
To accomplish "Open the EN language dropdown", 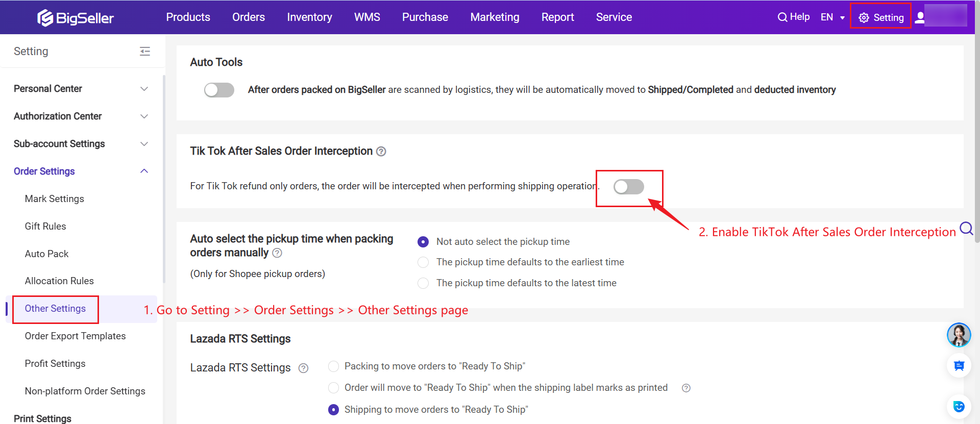I will [832, 17].
